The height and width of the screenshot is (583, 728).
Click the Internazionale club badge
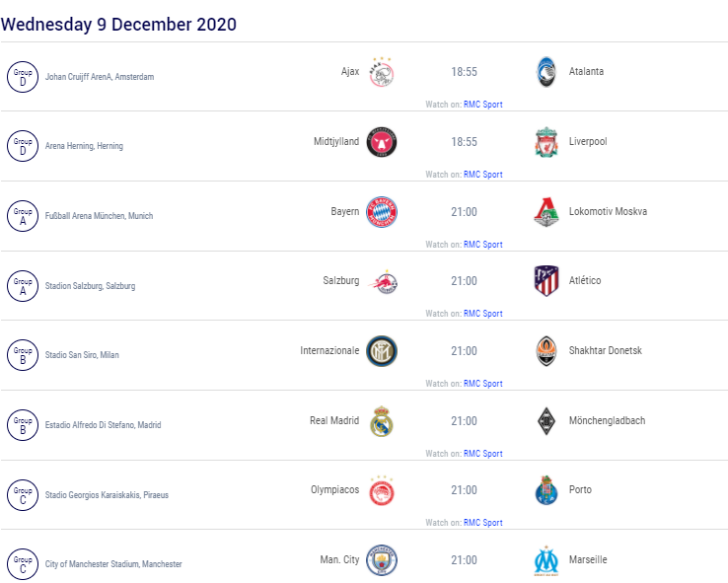coord(382,351)
